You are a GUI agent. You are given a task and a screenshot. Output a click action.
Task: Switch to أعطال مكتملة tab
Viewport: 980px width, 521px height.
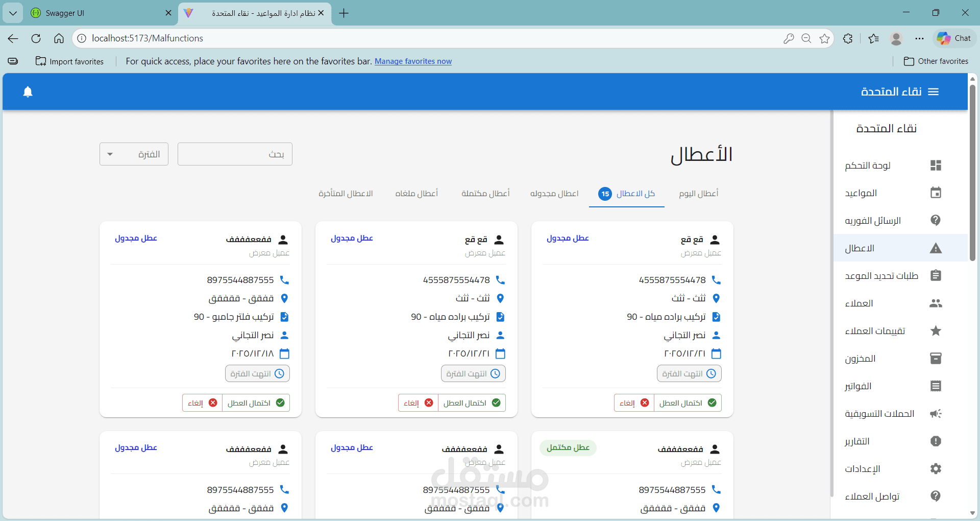485,194
